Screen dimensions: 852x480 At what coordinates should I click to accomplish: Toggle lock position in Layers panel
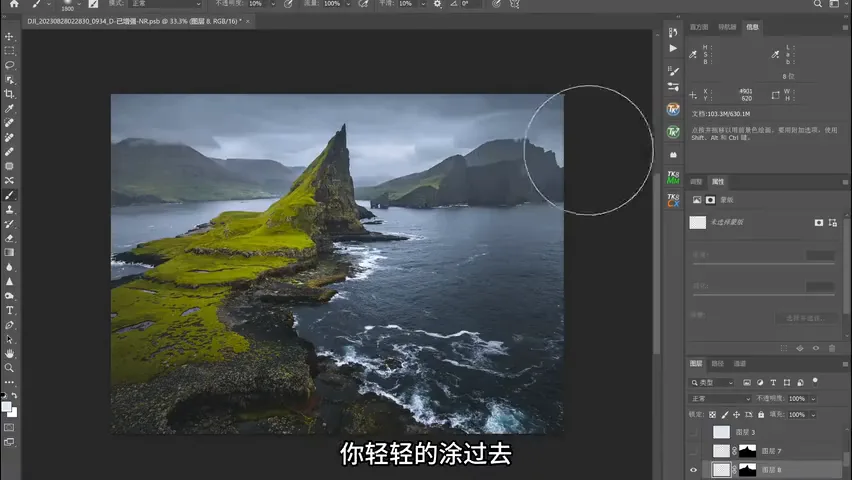coord(737,415)
